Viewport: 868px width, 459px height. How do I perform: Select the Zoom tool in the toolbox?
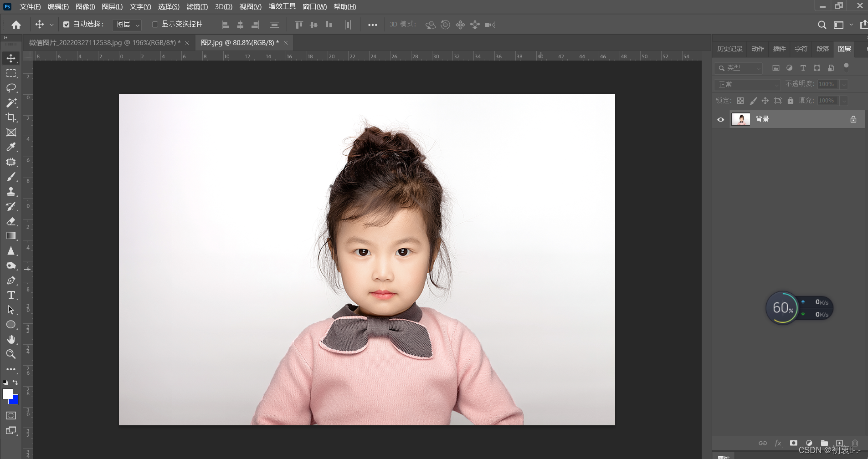point(11,354)
